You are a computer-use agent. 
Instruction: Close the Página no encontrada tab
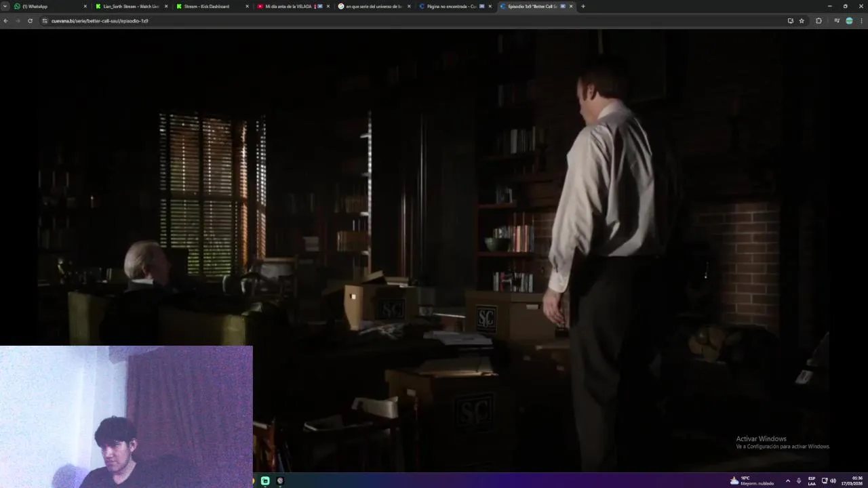[x=490, y=6]
